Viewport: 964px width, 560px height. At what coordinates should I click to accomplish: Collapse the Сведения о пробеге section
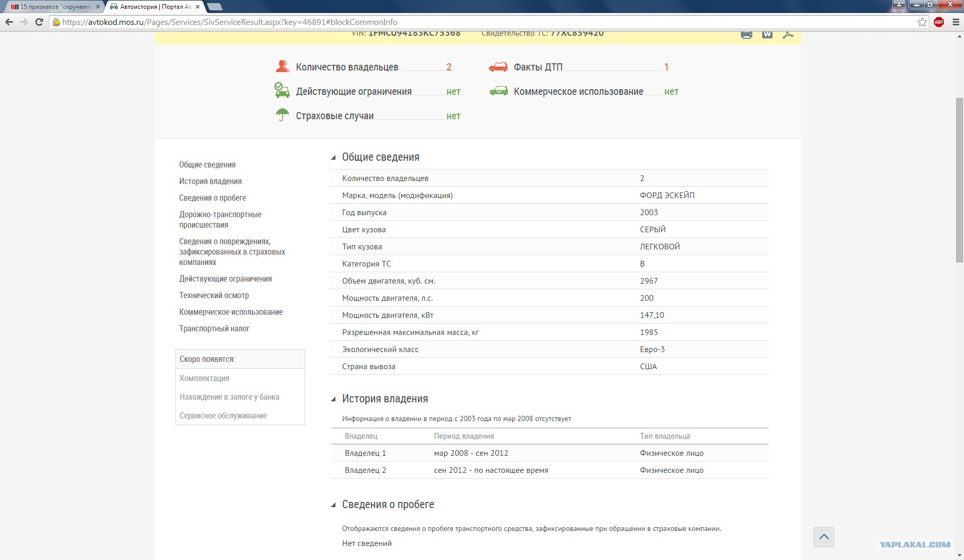(333, 505)
